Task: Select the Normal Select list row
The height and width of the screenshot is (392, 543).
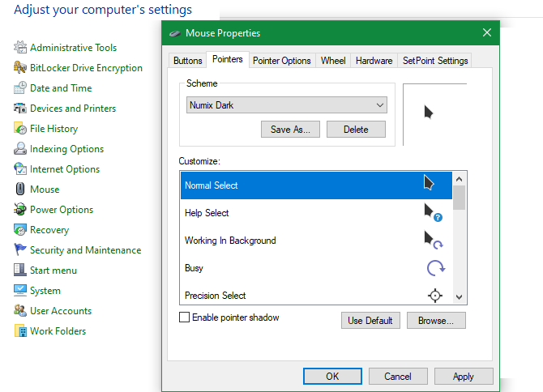Action: [x=316, y=185]
